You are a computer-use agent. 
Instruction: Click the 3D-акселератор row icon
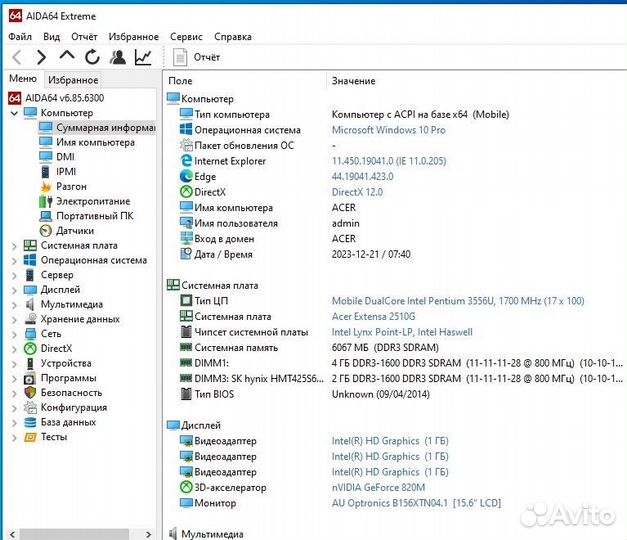[186, 487]
